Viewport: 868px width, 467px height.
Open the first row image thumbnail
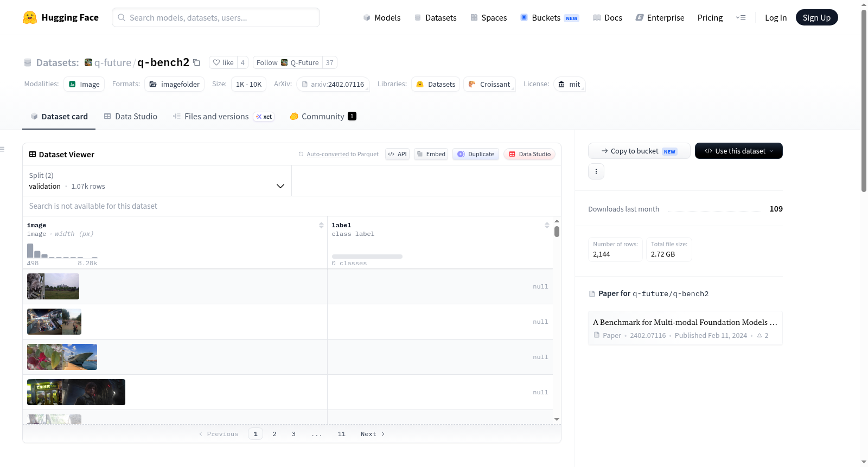click(x=53, y=286)
